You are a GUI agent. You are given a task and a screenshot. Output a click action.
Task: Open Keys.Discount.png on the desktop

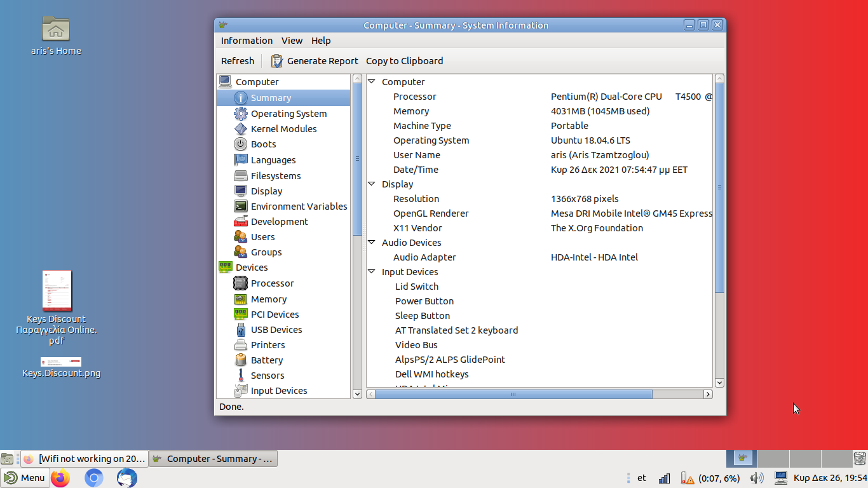(x=61, y=368)
